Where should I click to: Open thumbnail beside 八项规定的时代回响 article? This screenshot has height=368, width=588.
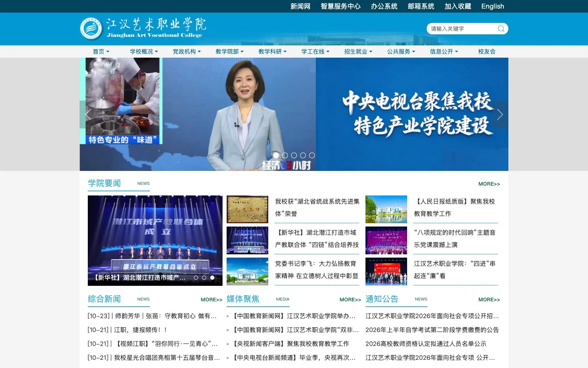[x=386, y=240]
